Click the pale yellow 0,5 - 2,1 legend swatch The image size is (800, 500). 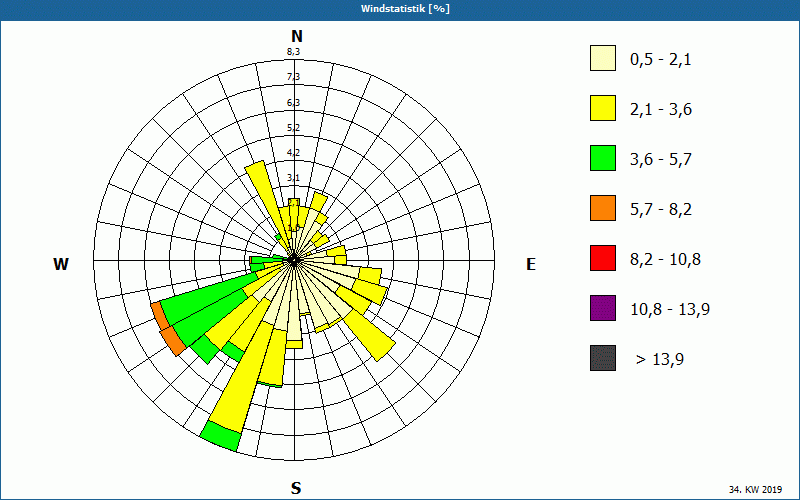point(603,58)
